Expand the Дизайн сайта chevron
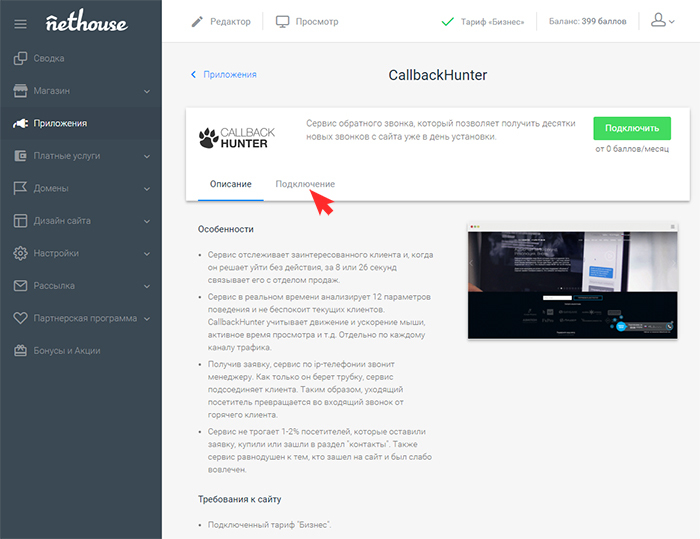This screenshot has height=539, width=700. click(147, 221)
